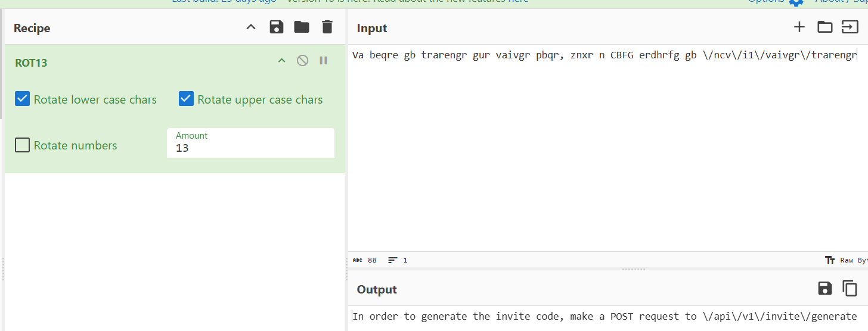Save output to file
Image resolution: width=868 pixels, height=331 pixels.
[825, 289]
